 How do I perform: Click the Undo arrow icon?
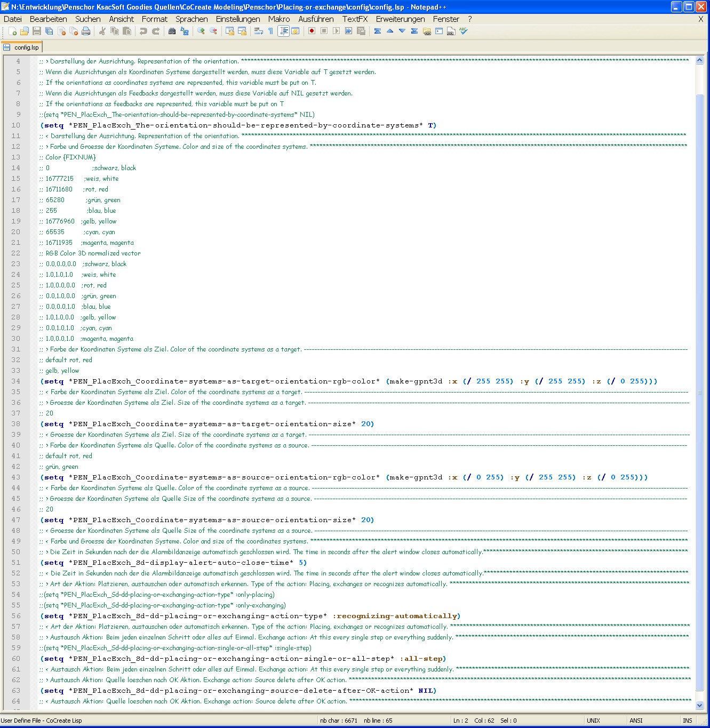click(x=143, y=31)
